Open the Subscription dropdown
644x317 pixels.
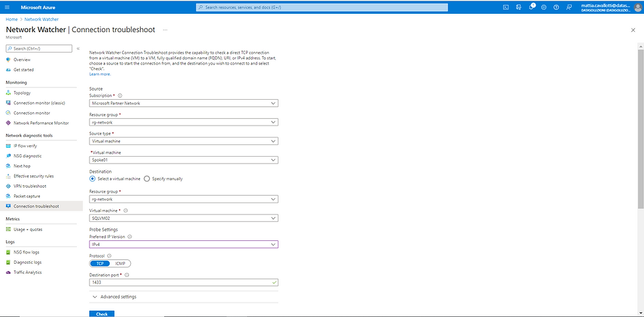[x=183, y=103]
